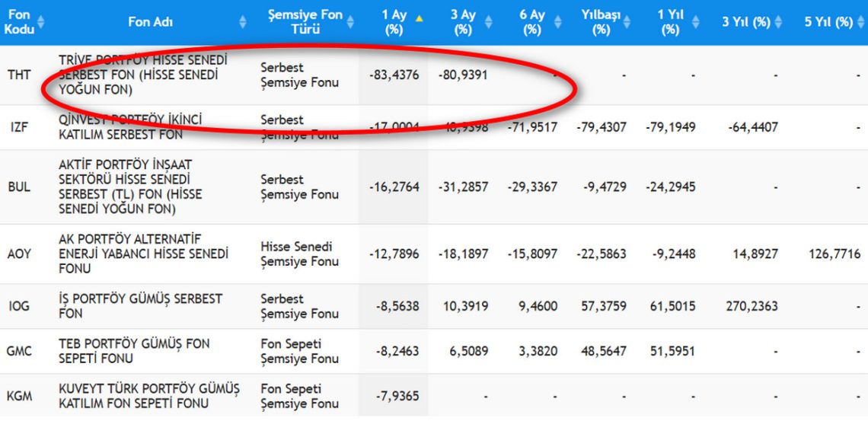
Task: Click the Şemsiye Fon Türü header
Action: [305, 22]
